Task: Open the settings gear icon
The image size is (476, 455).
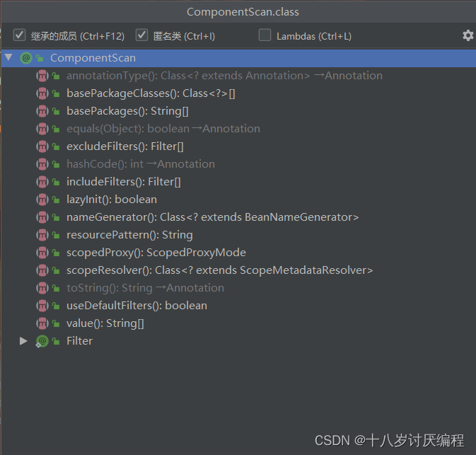Action: coord(468,35)
